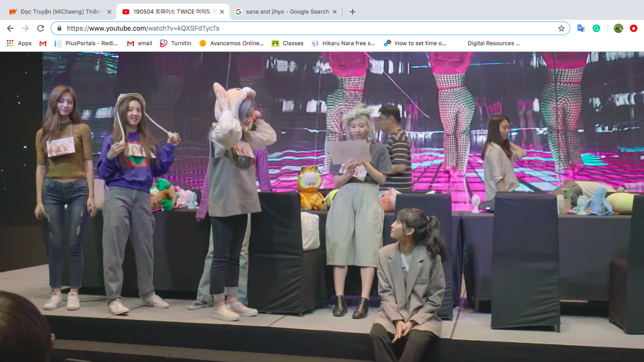Close the Google Search tab
This screenshot has width=644, height=362.
click(x=336, y=12)
